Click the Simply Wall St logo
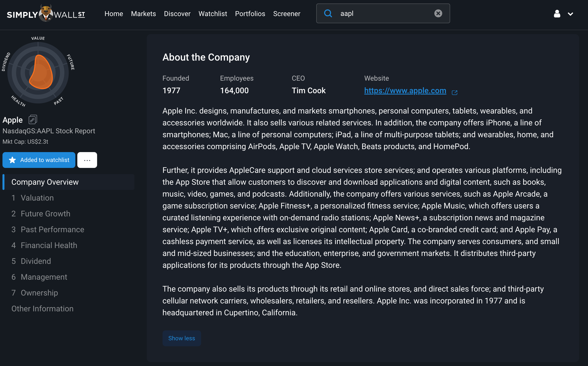 46,14
